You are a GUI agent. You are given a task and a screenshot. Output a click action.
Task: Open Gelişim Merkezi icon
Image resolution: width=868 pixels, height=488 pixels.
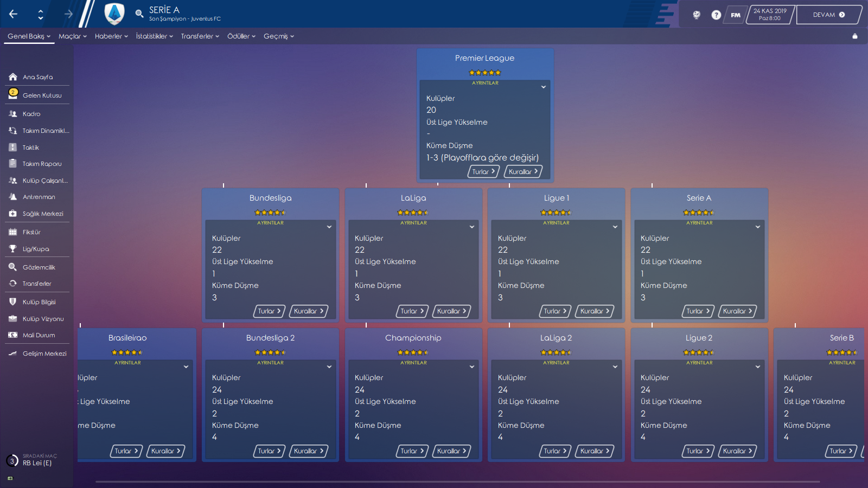click(x=13, y=354)
